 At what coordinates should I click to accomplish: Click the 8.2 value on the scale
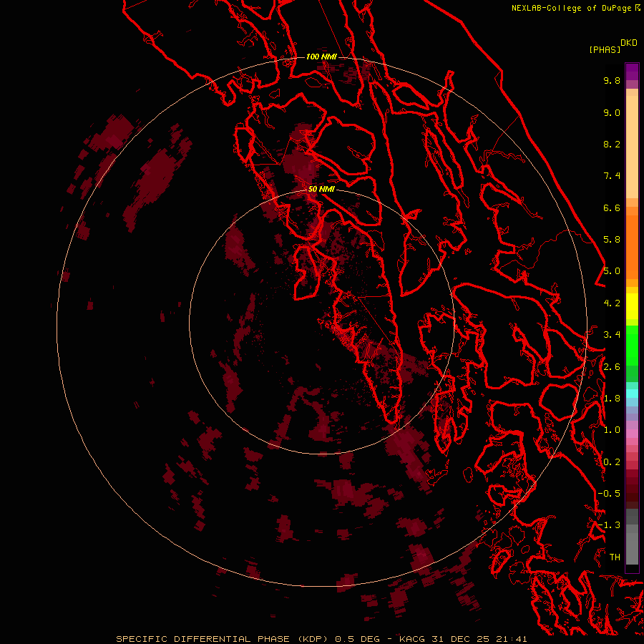click(612, 144)
